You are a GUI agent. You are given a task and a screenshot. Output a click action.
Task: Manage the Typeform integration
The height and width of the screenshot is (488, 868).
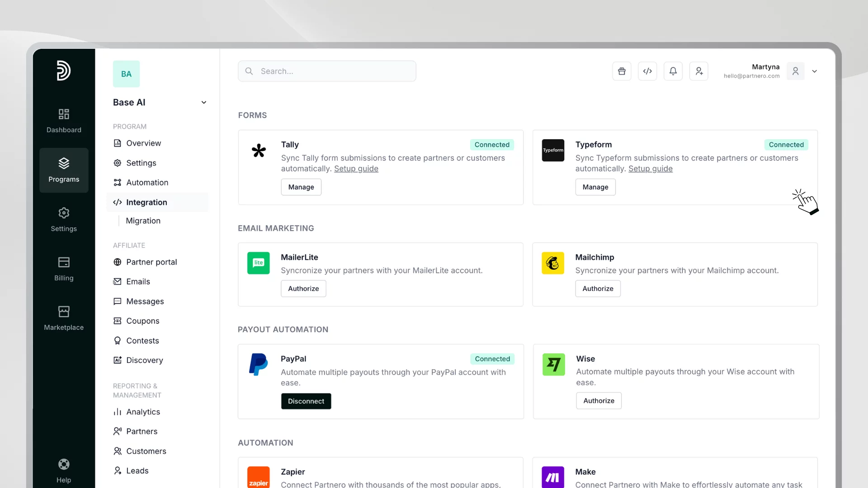595,187
